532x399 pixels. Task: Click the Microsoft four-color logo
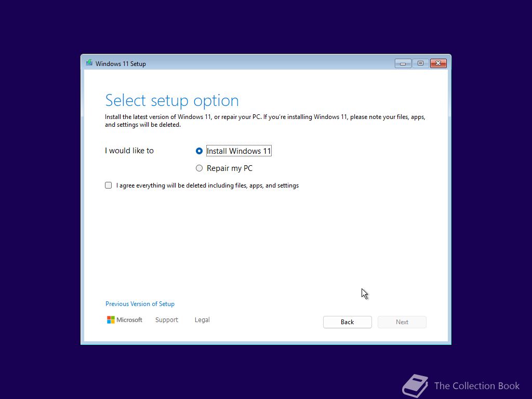click(111, 320)
